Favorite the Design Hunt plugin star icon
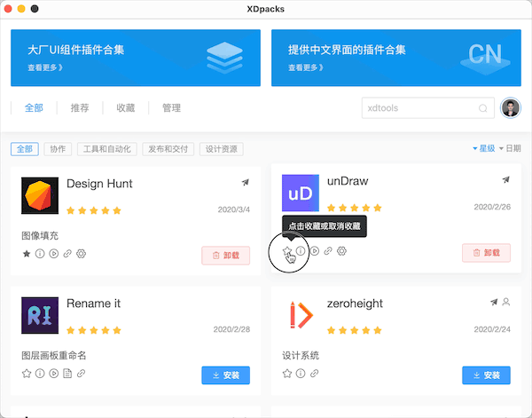 tap(27, 254)
